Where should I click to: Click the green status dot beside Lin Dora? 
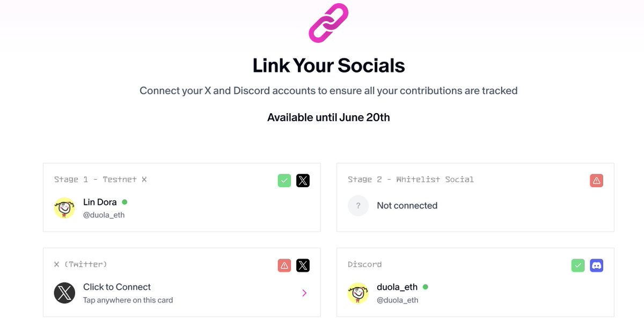pos(125,202)
